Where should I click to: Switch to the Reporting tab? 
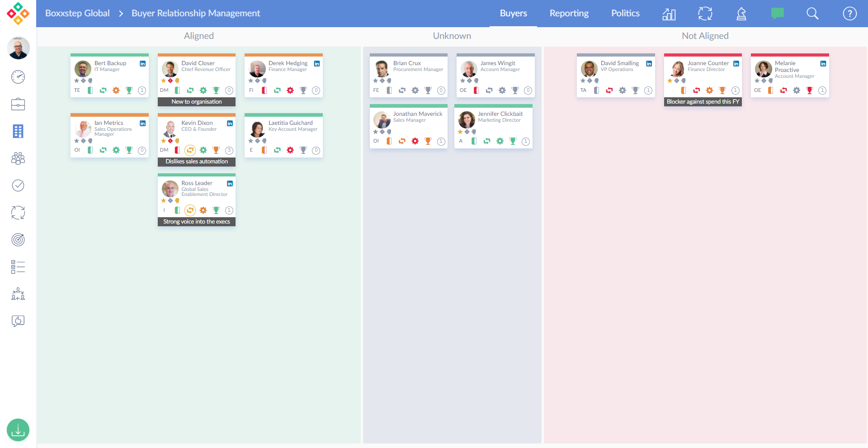coord(569,14)
